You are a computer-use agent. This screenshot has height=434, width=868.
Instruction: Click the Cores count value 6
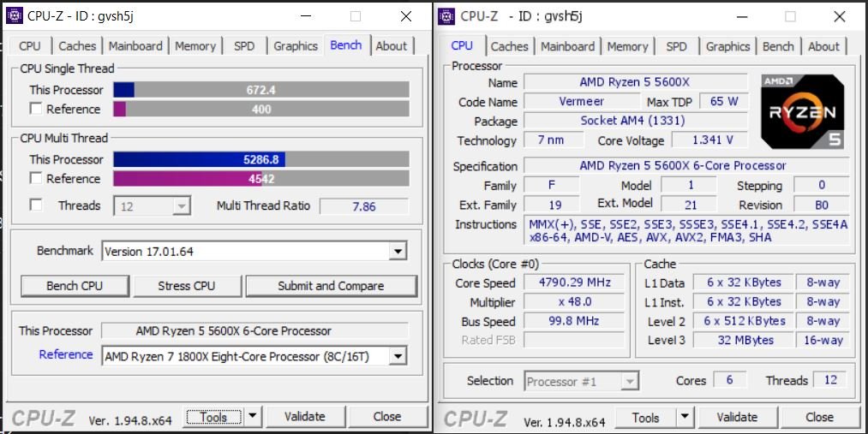729,380
